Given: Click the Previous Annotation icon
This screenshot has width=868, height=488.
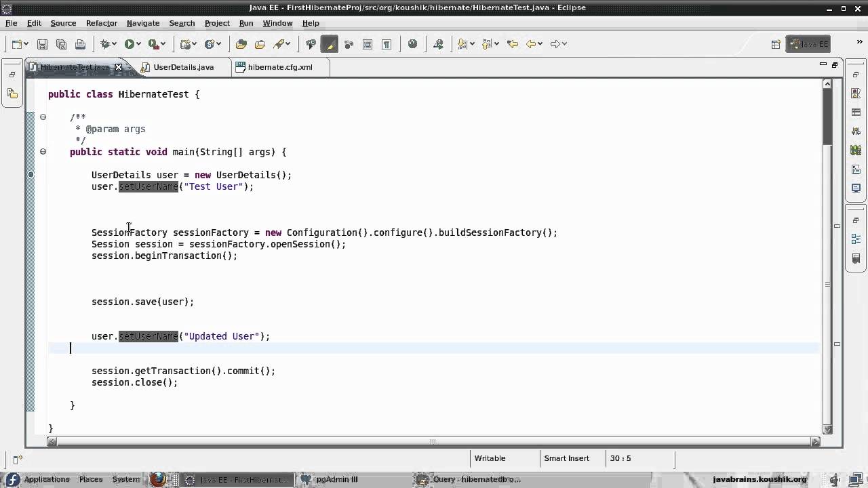Looking at the screenshot, I should click(487, 44).
